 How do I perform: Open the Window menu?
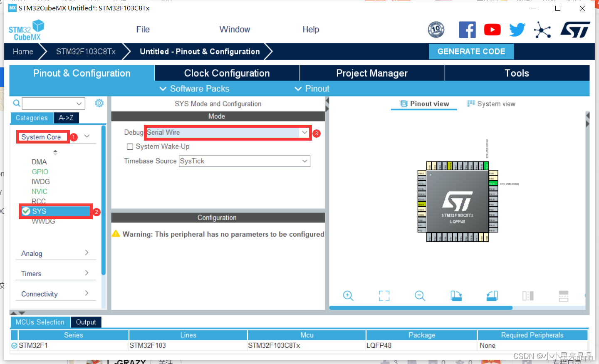pos(235,30)
